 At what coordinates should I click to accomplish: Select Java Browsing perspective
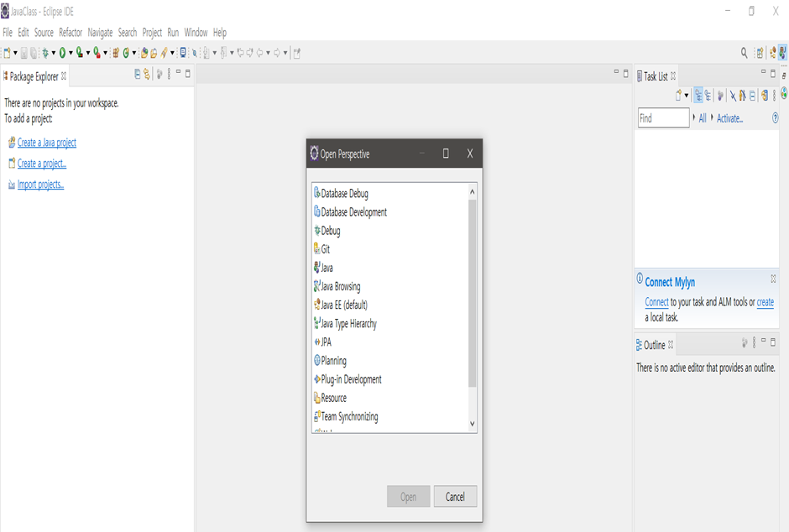(341, 286)
